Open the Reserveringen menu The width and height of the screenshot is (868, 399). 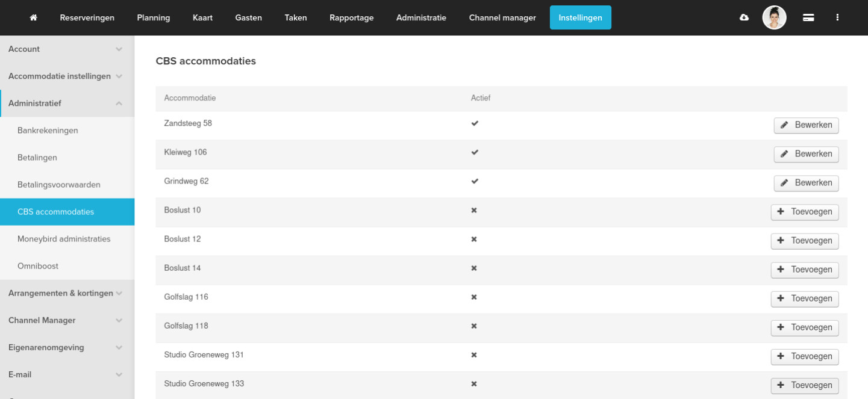(x=87, y=18)
